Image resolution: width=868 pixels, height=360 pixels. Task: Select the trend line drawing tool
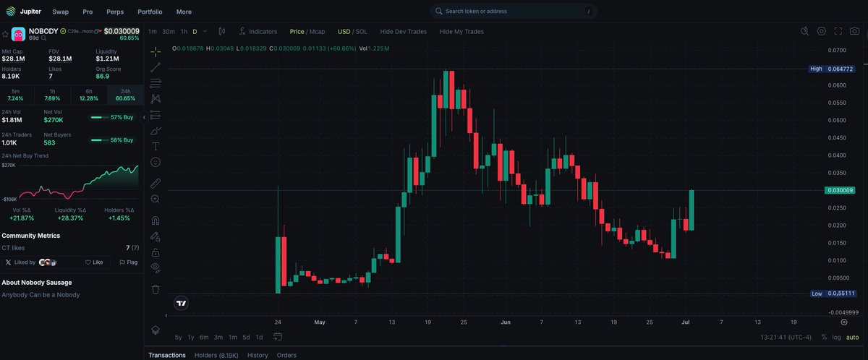pos(156,67)
